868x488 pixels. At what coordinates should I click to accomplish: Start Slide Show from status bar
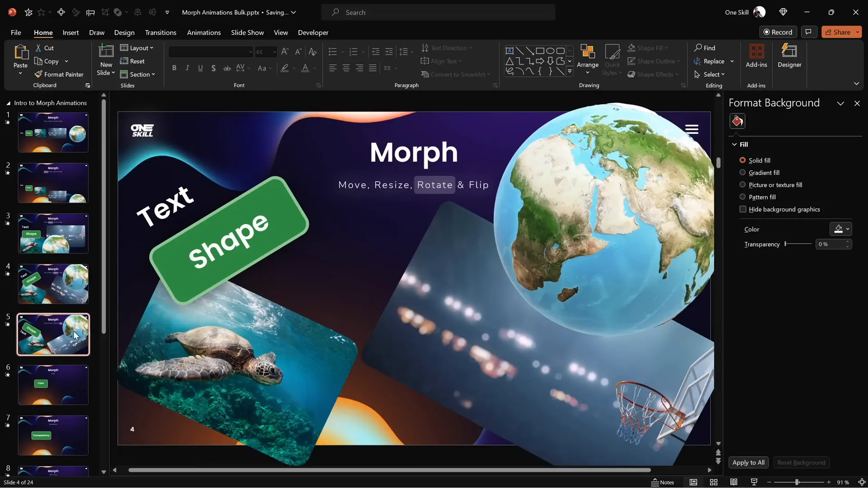click(x=754, y=482)
